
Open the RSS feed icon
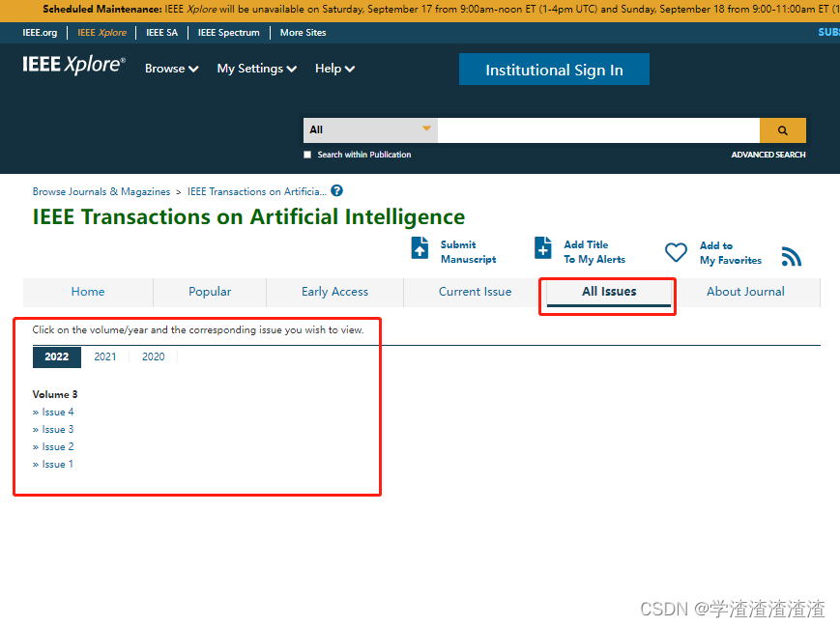pos(792,256)
